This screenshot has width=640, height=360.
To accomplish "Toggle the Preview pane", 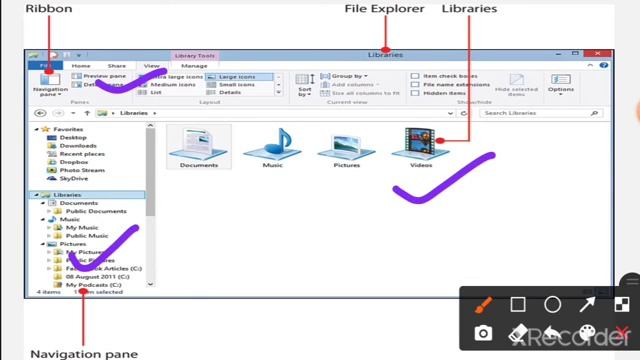I will click(99, 76).
